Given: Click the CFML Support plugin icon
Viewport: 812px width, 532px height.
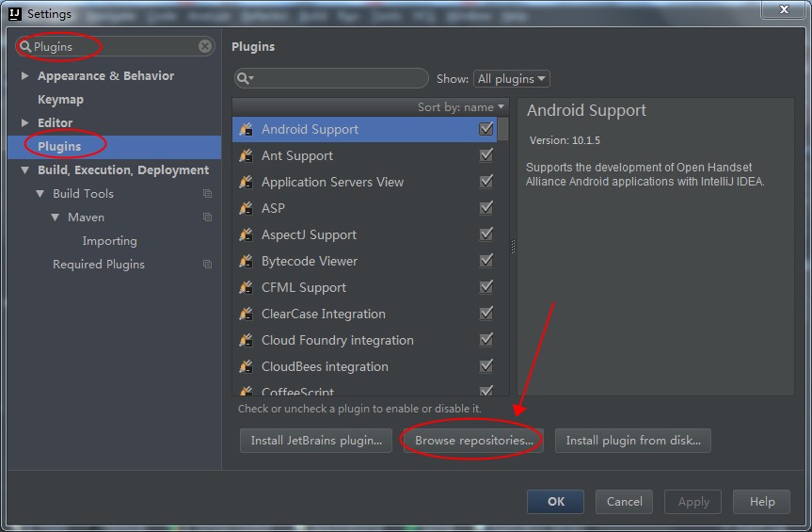Looking at the screenshot, I should tap(246, 287).
